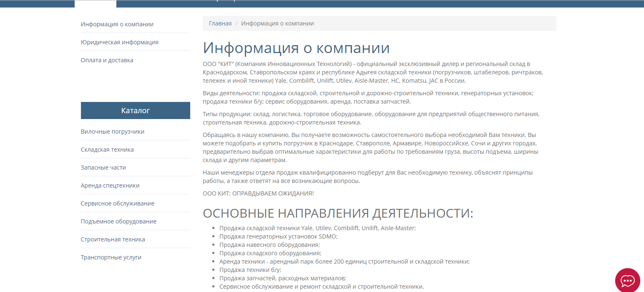Image resolution: width=644 pixels, height=292 pixels.
Task: Open Вилочные погрузчики catalog section
Action: [x=113, y=132]
